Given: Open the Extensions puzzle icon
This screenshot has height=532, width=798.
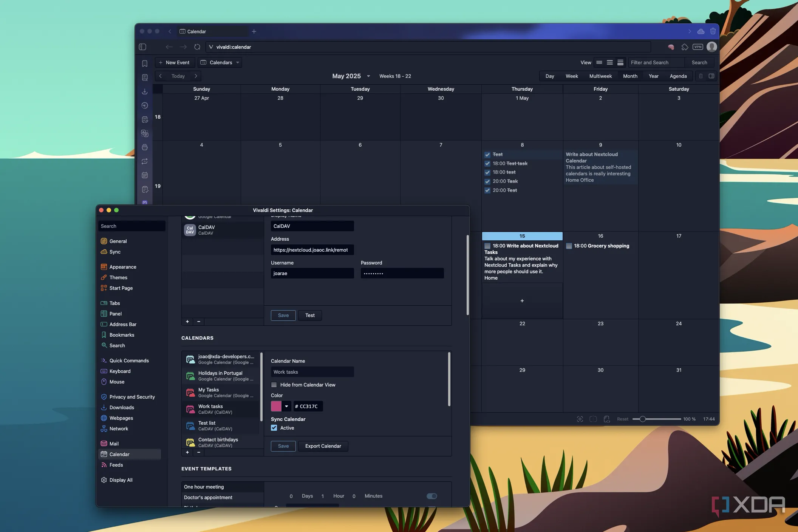Looking at the screenshot, I should click(685, 47).
